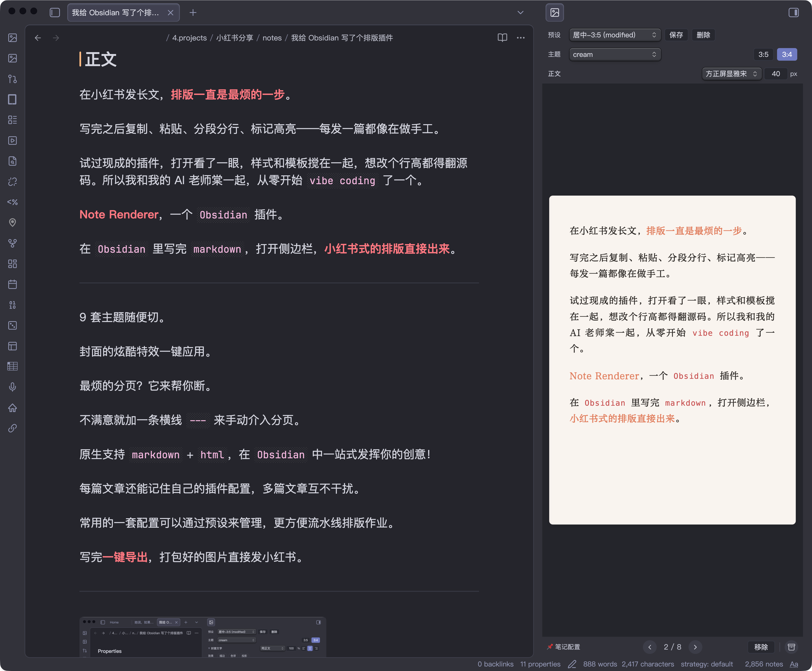The height and width of the screenshot is (671, 812).
Task: Change theme using the cream dropdown
Action: (615, 54)
